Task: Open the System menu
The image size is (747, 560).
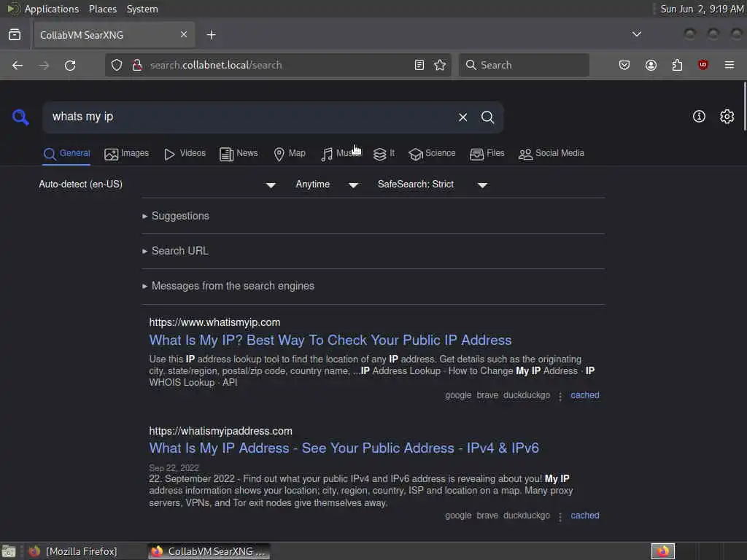Action: point(142,9)
